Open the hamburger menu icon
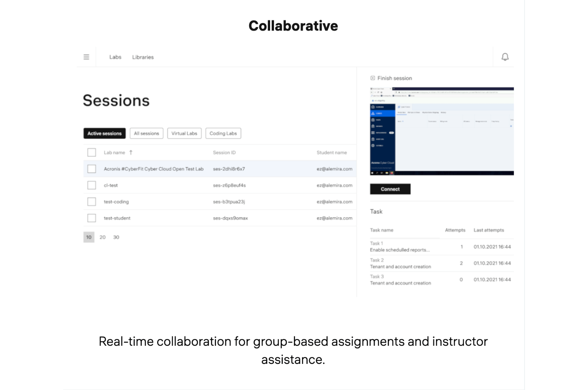 [86, 57]
